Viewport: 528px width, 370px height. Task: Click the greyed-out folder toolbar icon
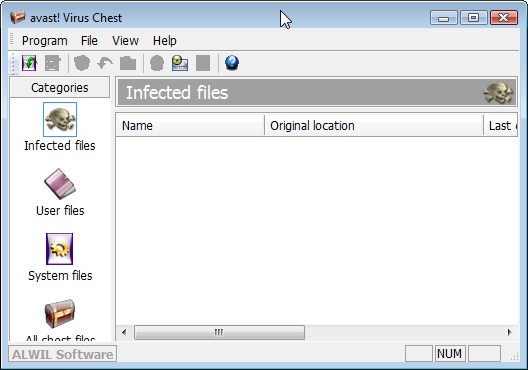(x=128, y=63)
